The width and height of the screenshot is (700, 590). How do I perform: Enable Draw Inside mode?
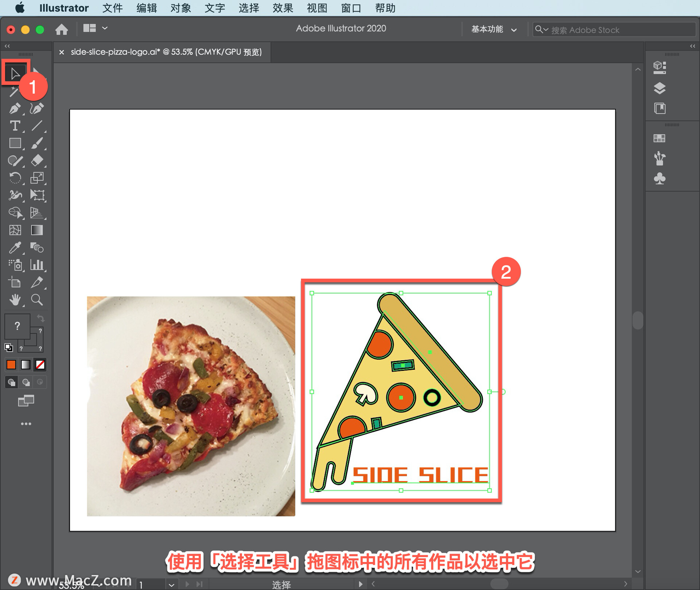(40, 382)
